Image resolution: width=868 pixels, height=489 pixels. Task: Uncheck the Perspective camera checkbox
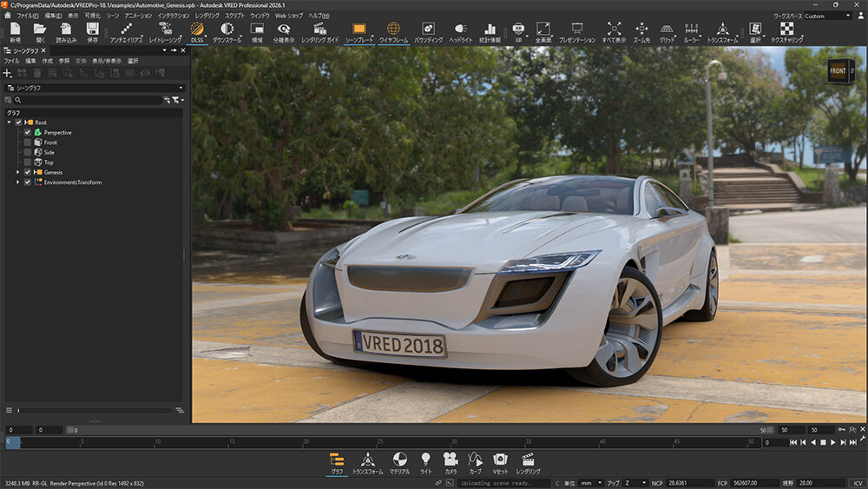(27, 132)
